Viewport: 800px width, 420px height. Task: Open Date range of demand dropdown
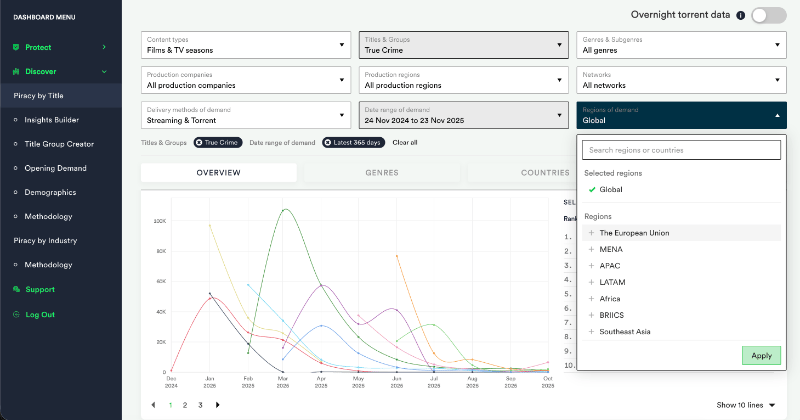tap(464, 115)
